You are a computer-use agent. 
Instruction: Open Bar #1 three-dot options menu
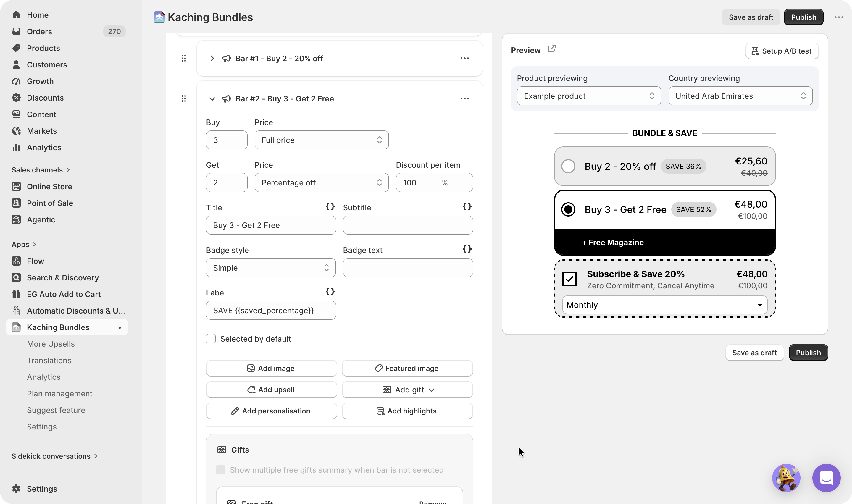(464, 58)
